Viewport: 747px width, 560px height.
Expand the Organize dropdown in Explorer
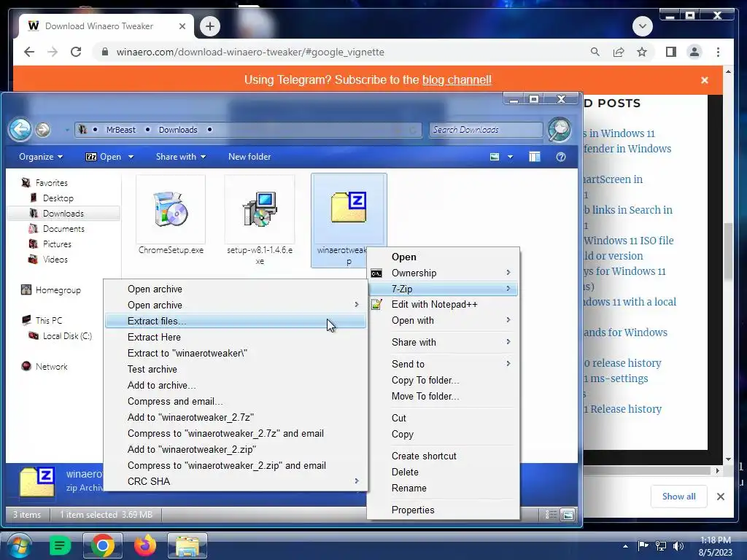pyautogui.click(x=41, y=157)
